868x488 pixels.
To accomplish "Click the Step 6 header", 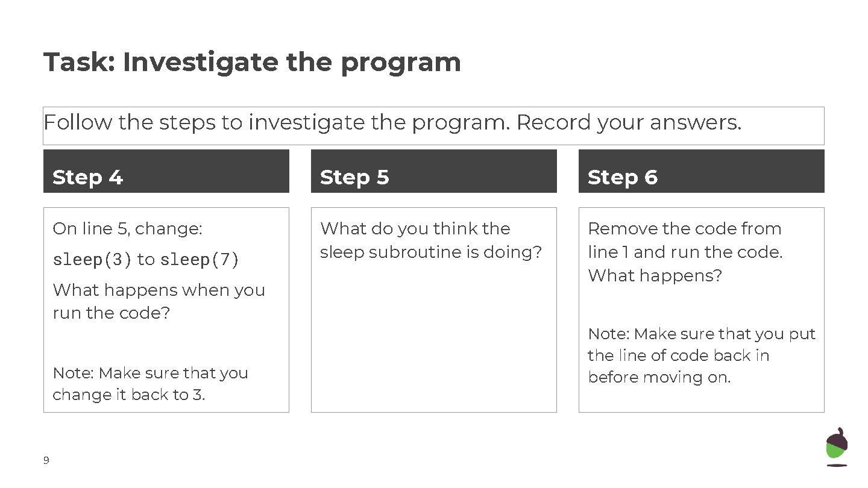I will [701, 171].
